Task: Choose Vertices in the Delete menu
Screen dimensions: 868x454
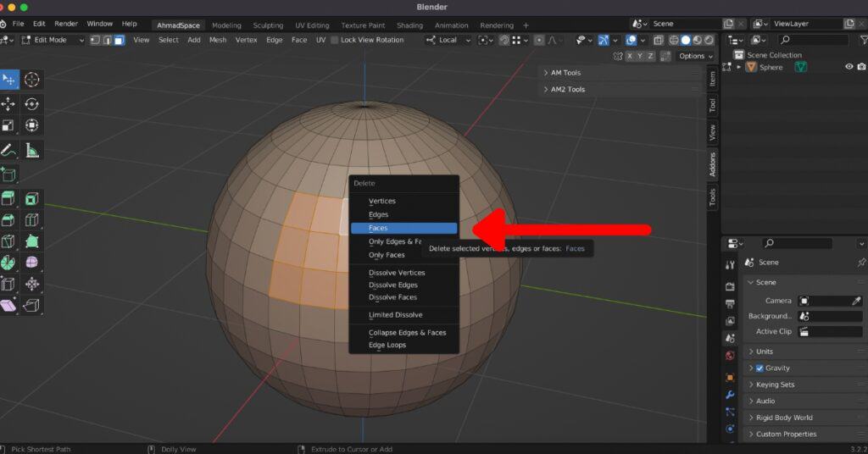Action: click(x=404, y=202)
